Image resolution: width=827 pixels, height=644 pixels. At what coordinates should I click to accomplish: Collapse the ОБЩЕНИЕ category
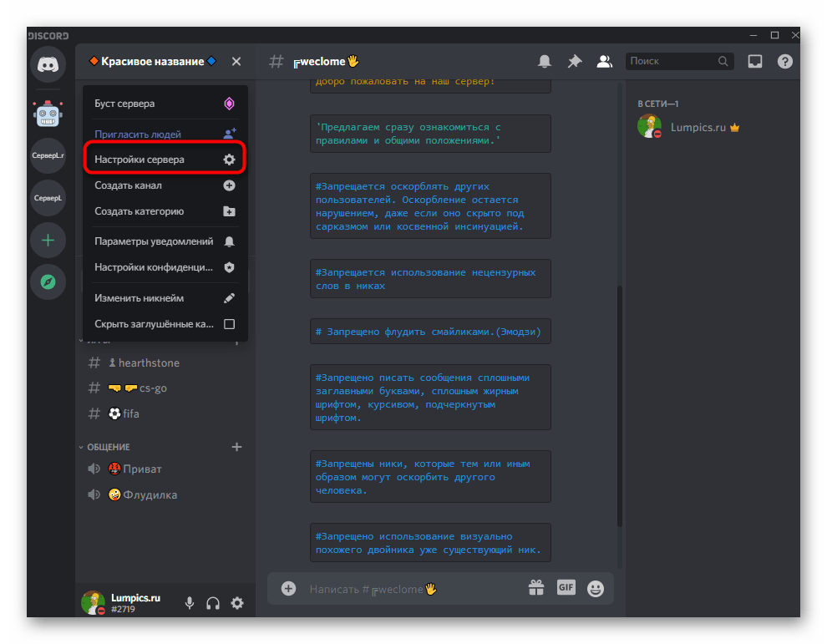click(109, 447)
